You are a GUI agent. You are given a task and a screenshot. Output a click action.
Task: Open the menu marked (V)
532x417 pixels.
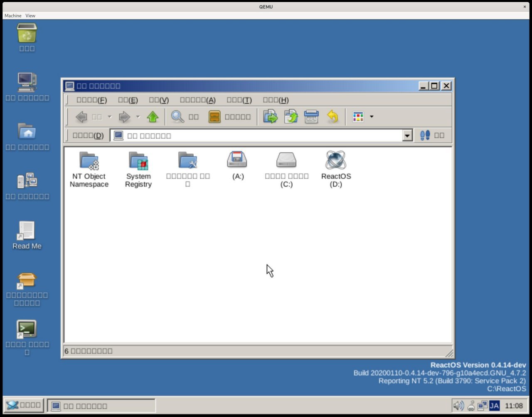pyautogui.click(x=159, y=100)
